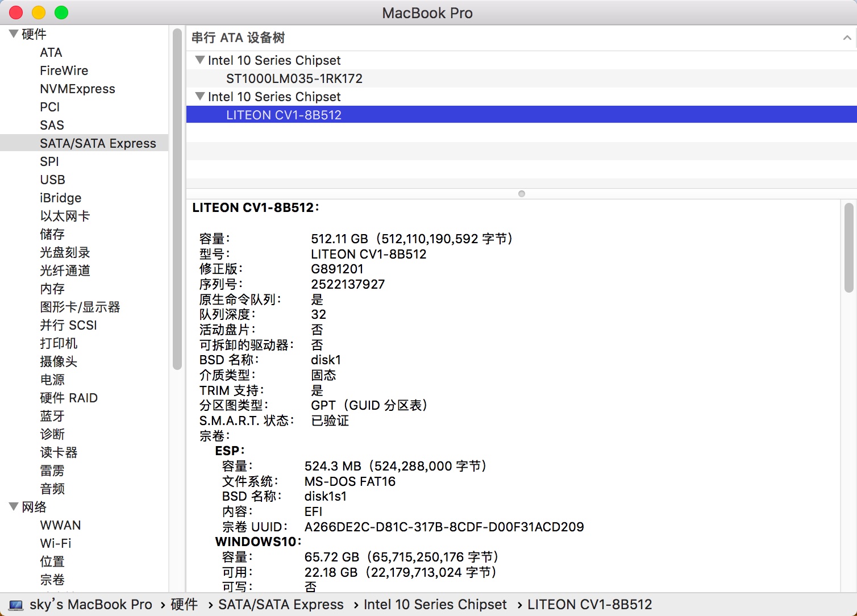Select the ST1000LM035-1RK172 drive row

click(522, 78)
